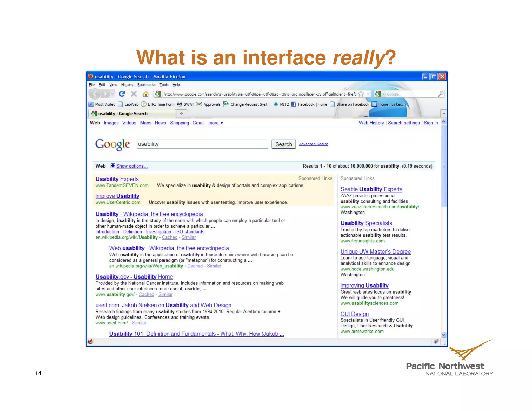The width and height of the screenshot is (532, 411).
Task: Switch to Google Videos
Action: click(129, 123)
